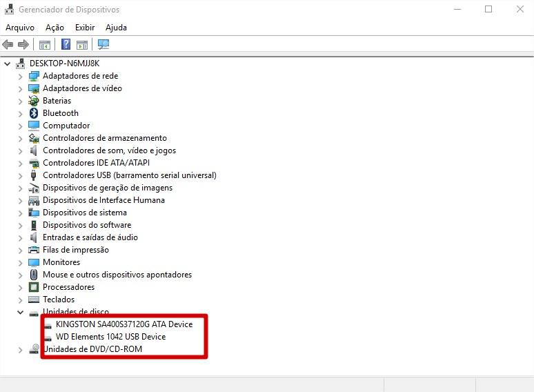Select the Adaptadores de rede icon
The height and width of the screenshot is (392, 534).
[34, 76]
